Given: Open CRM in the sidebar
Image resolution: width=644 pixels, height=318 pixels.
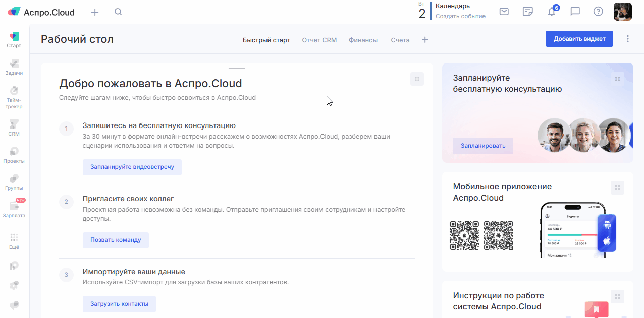Looking at the screenshot, I should tap(14, 128).
